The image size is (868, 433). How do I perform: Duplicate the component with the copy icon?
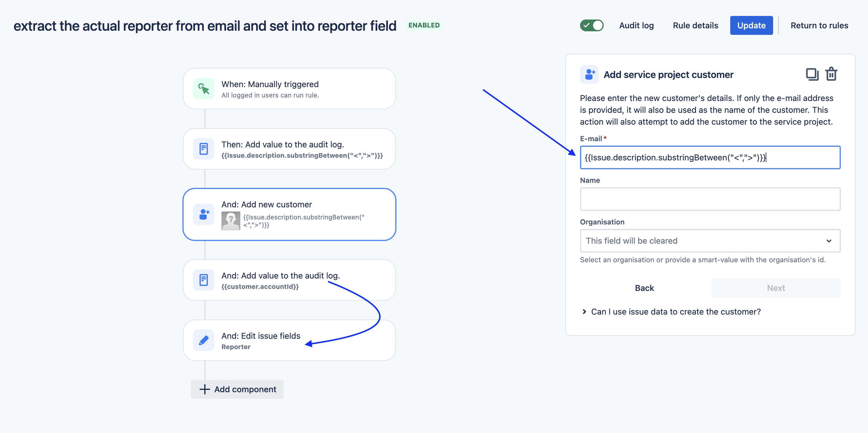click(x=812, y=74)
